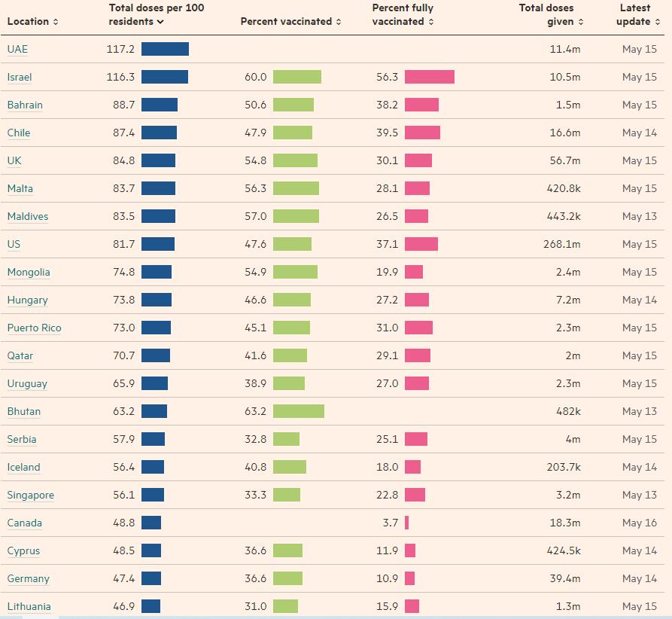Screen dimensions: 672x619
Task: Click UAE's blue doses bar
Action: point(165,49)
